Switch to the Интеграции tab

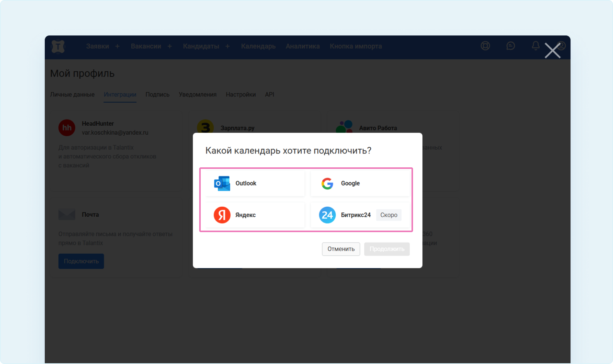point(120,94)
